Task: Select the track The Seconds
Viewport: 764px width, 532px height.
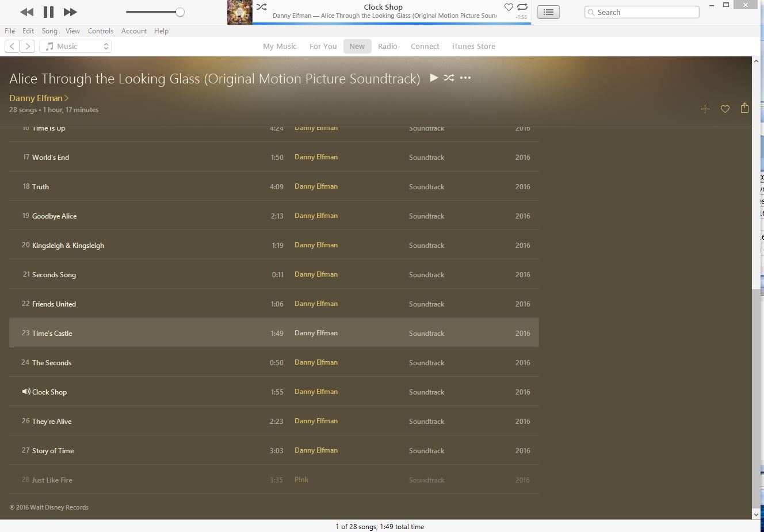Action: [274, 362]
